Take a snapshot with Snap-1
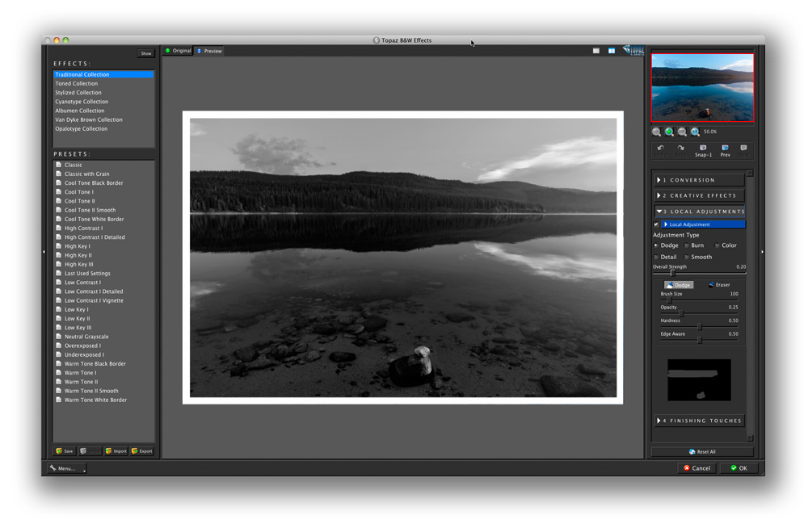808x532 pixels. pyautogui.click(x=703, y=150)
